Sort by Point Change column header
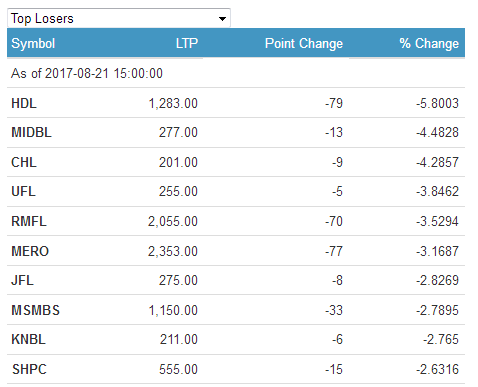Viewport: 478px width, 387px height. [x=304, y=44]
